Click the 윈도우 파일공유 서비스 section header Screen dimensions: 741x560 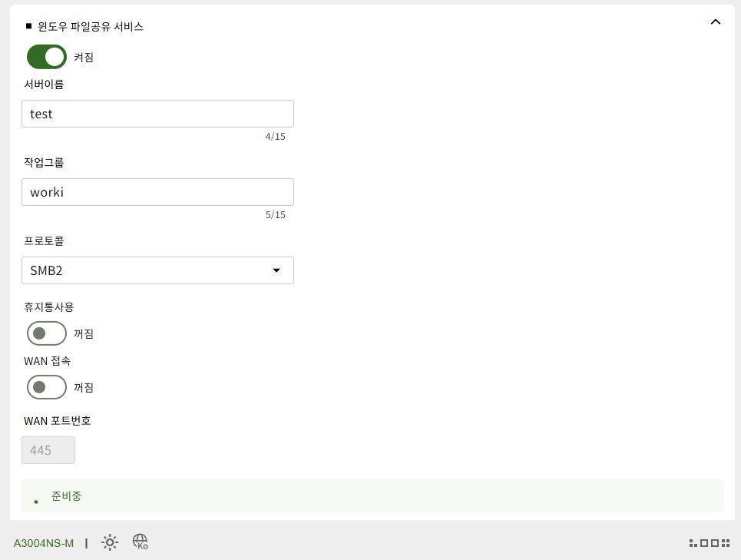click(x=91, y=26)
